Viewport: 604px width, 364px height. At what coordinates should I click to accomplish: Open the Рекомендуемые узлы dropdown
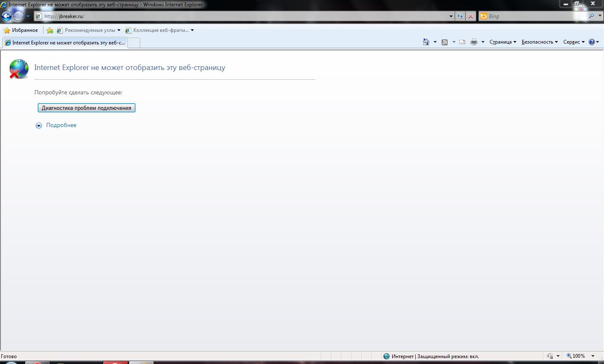89,30
